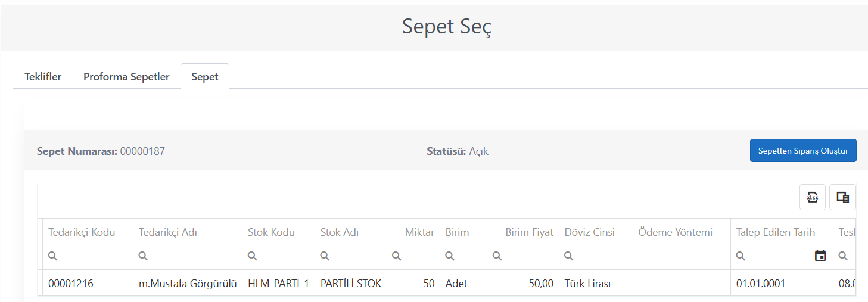Click search icon in Tedarikçi Adı filter
Screen dimensions: 868x302
tap(143, 256)
